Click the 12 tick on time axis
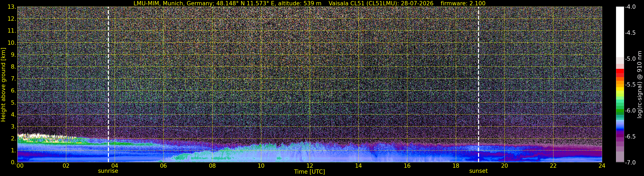This screenshot has height=176, width=644. (310, 166)
